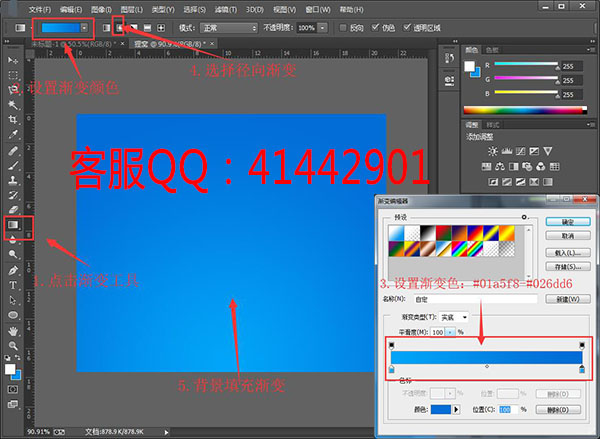Viewport: 600px width, 439px height.
Task: Click 存储(S)... button
Action: [568, 266]
